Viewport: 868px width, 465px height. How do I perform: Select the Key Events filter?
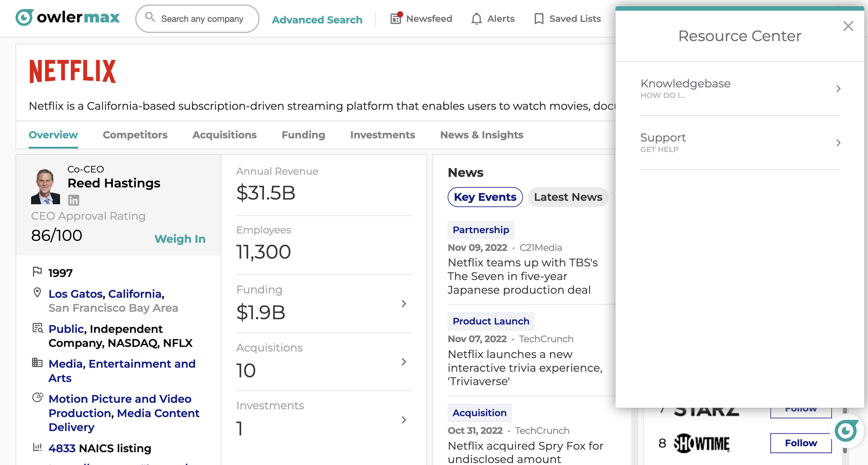(485, 197)
